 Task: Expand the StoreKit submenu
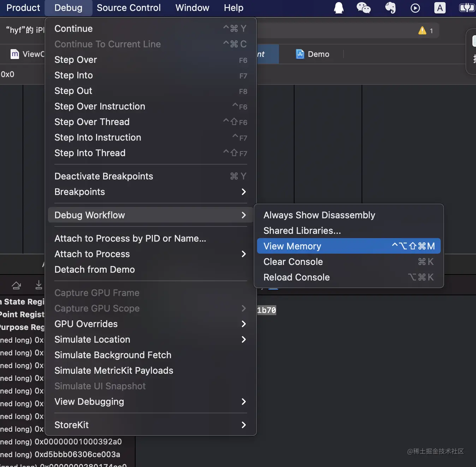pyautogui.click(x=150, y=425)
